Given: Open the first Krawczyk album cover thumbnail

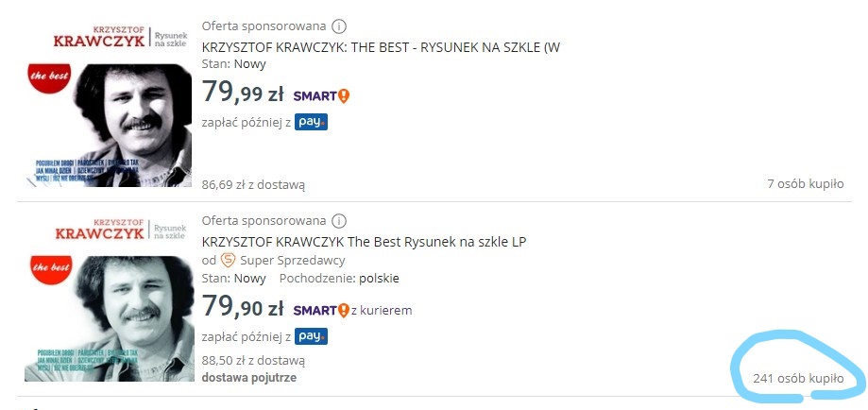Looking at the screenshot, I should pyautogui.click(x=107, y=104).
